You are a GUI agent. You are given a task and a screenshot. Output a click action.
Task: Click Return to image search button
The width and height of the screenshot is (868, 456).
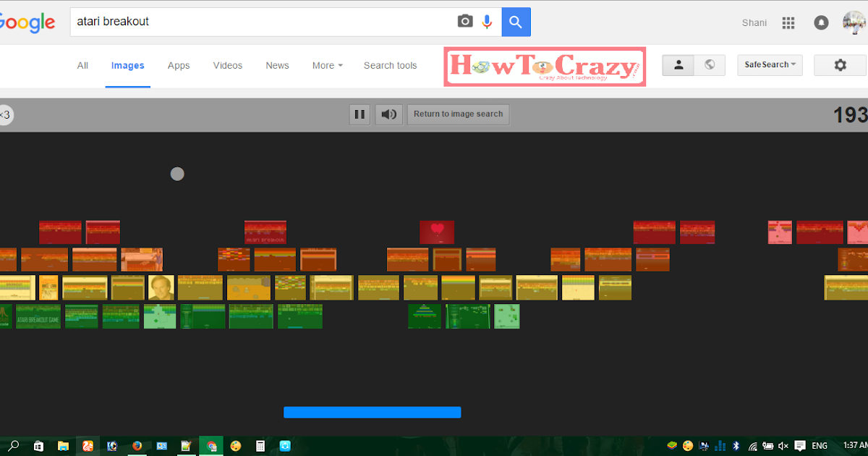458,114
